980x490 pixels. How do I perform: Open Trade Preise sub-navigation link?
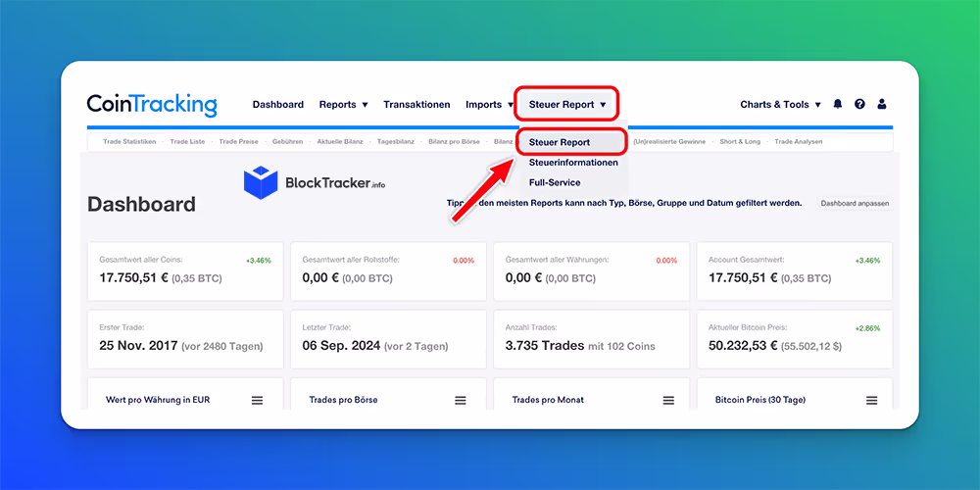[239, 142]
